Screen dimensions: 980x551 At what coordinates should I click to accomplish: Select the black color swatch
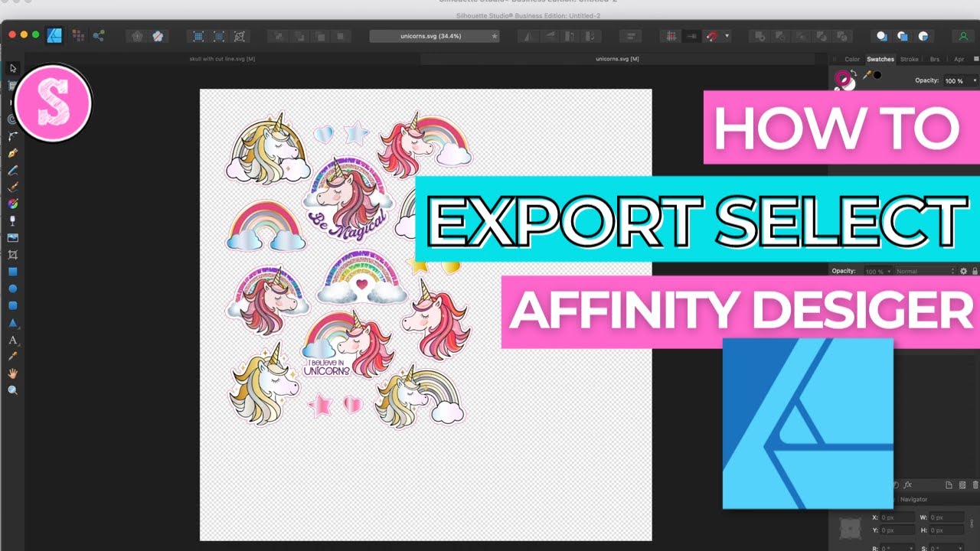tap(877, 75)
